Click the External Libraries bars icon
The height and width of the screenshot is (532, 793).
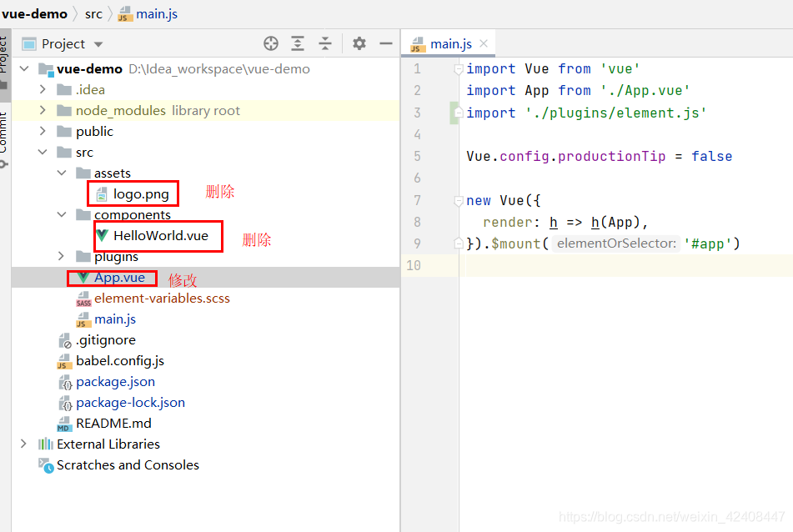pyautogui.click(x=46, y=444)
